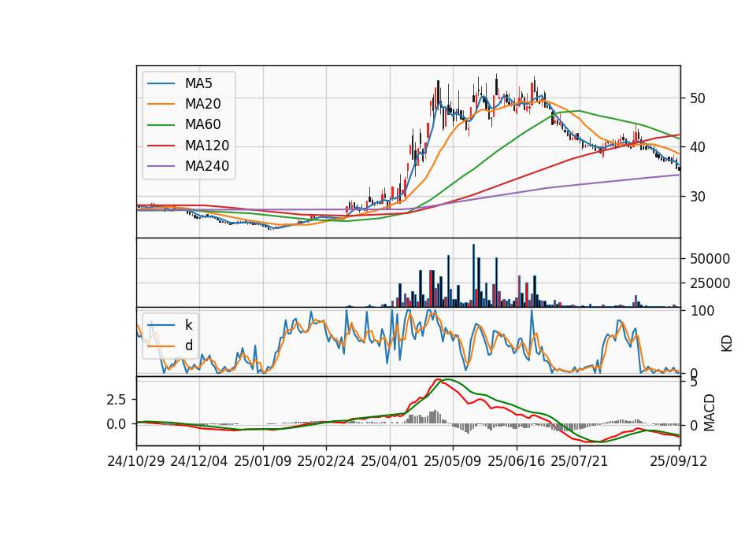Click the 'k' legend label in KD panel

point(188,325)
